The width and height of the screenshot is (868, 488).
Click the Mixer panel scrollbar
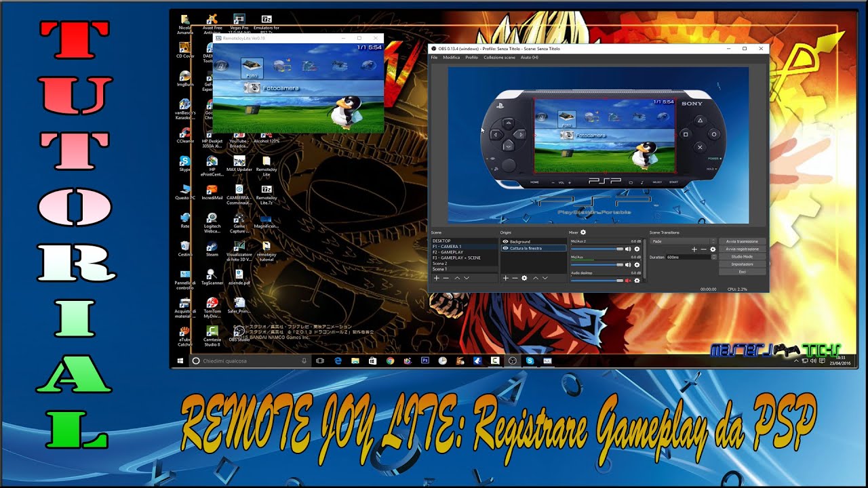tap(644, 258)
